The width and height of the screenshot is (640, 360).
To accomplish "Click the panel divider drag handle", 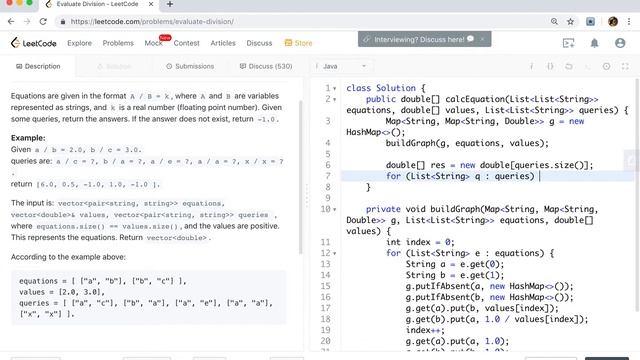I will pyautogui.click(x=307, y=196).
